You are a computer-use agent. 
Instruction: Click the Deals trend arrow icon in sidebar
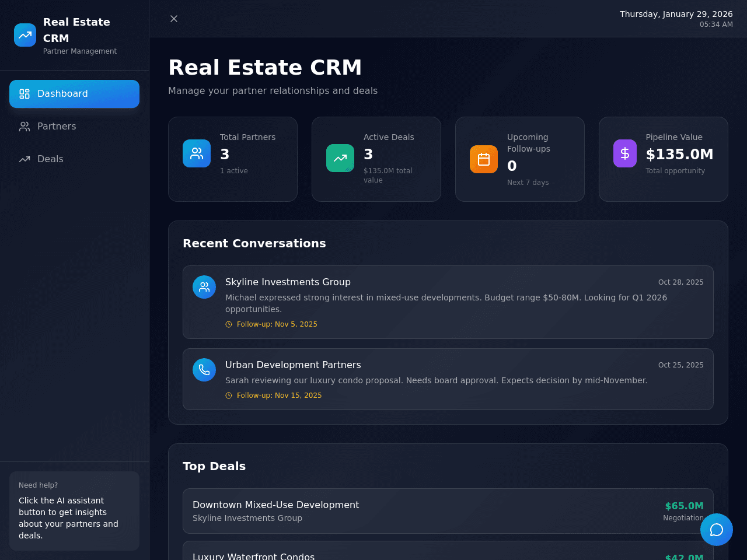[x=25, y=159]
